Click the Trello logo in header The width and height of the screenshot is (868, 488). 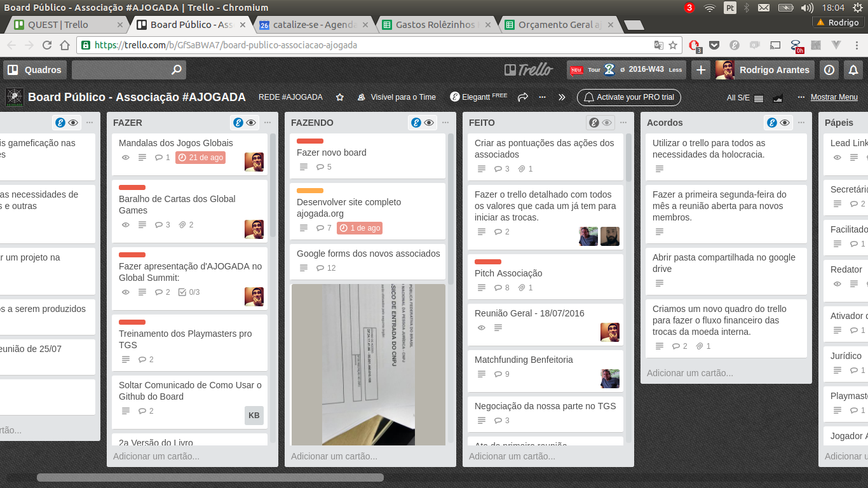pyautogui.click(x=529, y=70)
